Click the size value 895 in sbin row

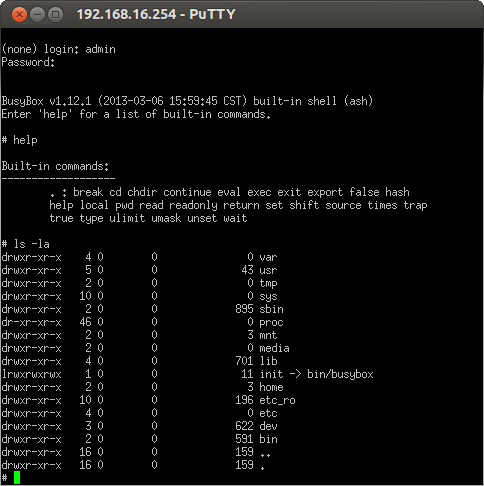point(244,309)
